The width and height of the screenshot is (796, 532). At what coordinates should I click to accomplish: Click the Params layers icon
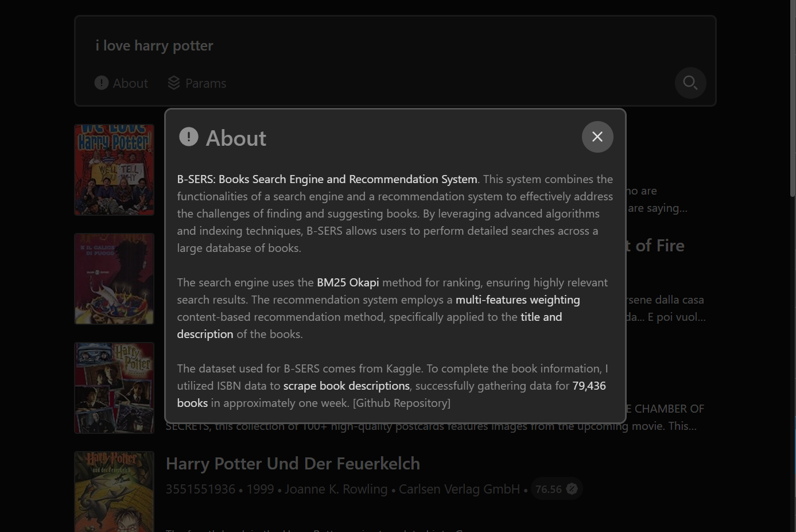coord(174,83)
